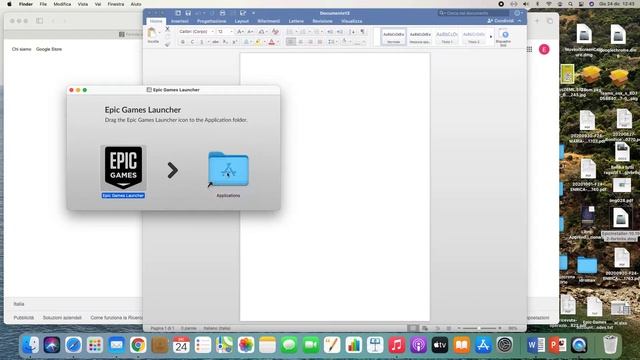Screen dimensions: 640x360
Task: Open the highlight color dropdown arrow
Action: [x=264, y=42]
